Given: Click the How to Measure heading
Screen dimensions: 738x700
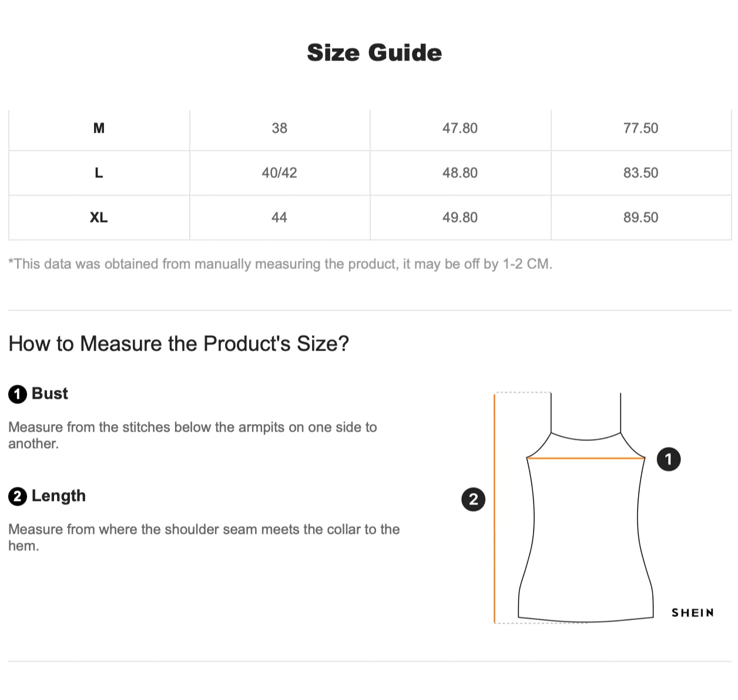Looking at the screenshot, I should 179,344.
